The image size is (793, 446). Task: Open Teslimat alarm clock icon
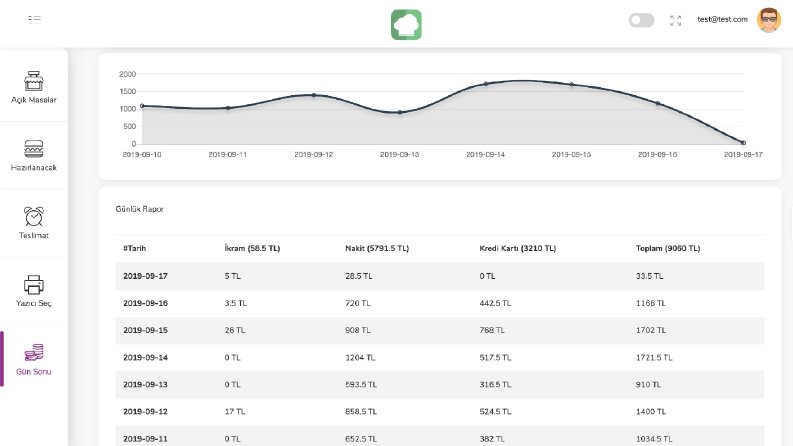click(34, 216)
